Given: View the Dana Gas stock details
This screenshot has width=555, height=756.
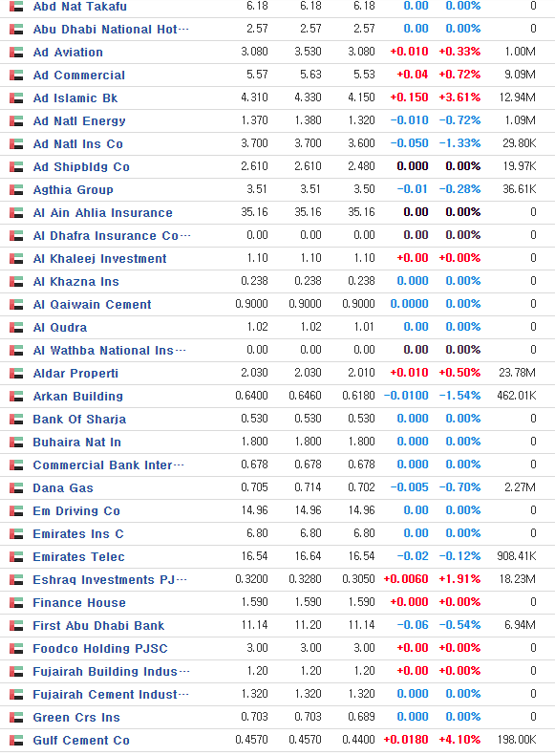Looking at the screenshot, I should pos(63,488).
